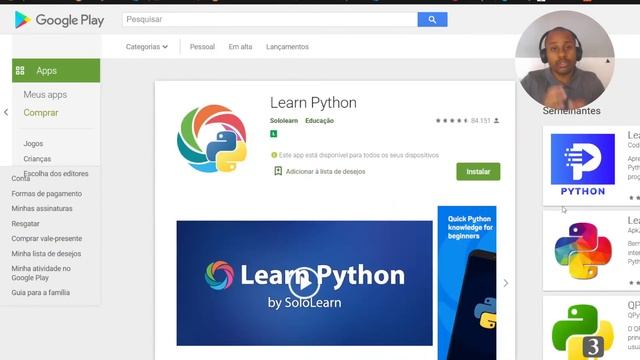
Task: Click the Google Play logo
Action: [59, 20]
